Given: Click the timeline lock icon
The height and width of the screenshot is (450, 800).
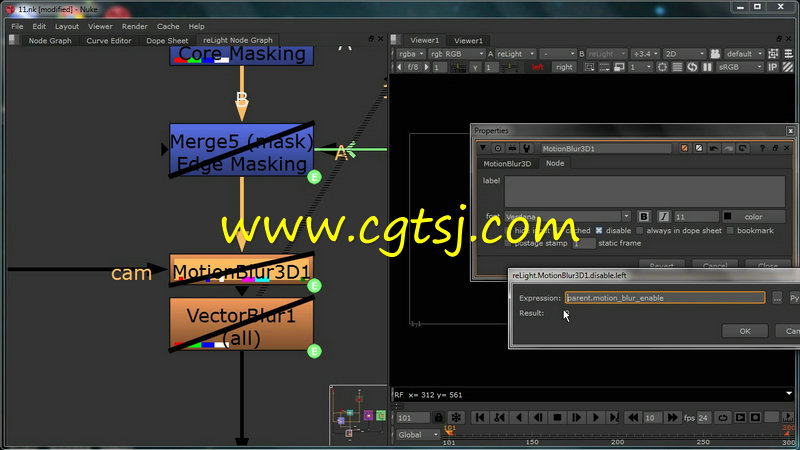Looking at the screenshot, I should click(438, 417).
